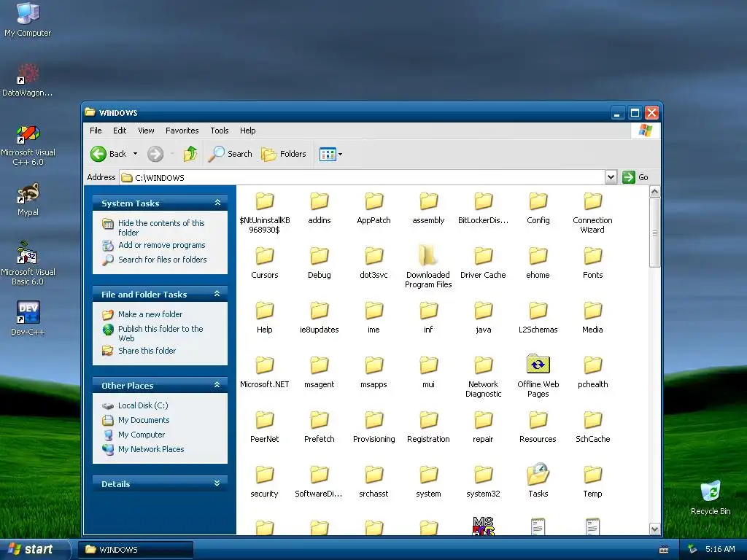Select the Registration folder
747x560 pixels.
[428, 427]
